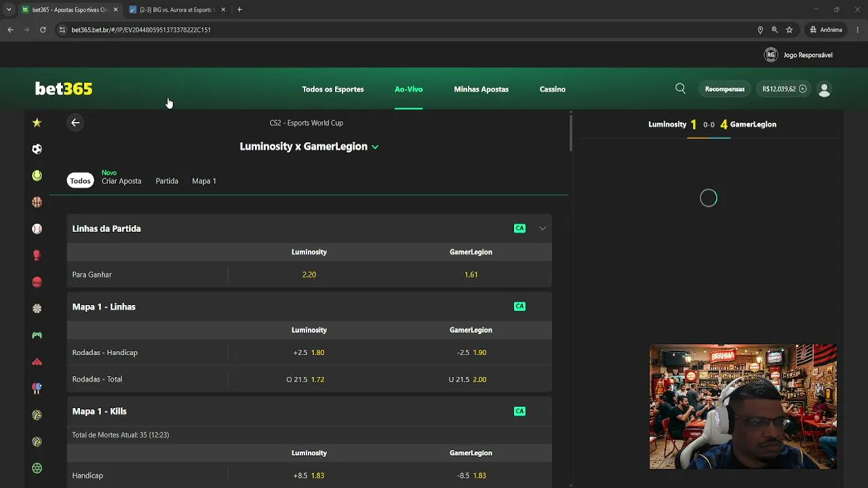Open Minhas Apostas
Screen dimensions: 868x488
[481, 89]
